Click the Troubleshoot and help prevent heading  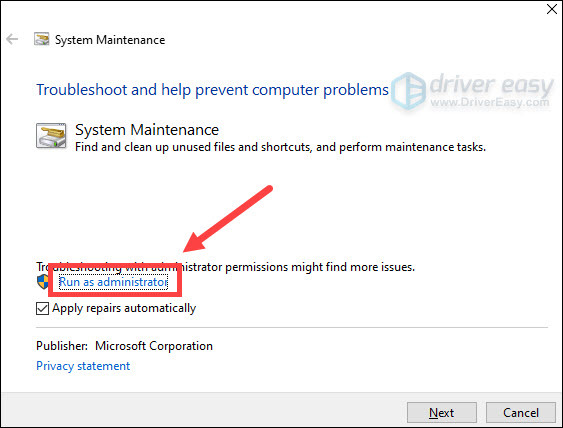[213, 90]
